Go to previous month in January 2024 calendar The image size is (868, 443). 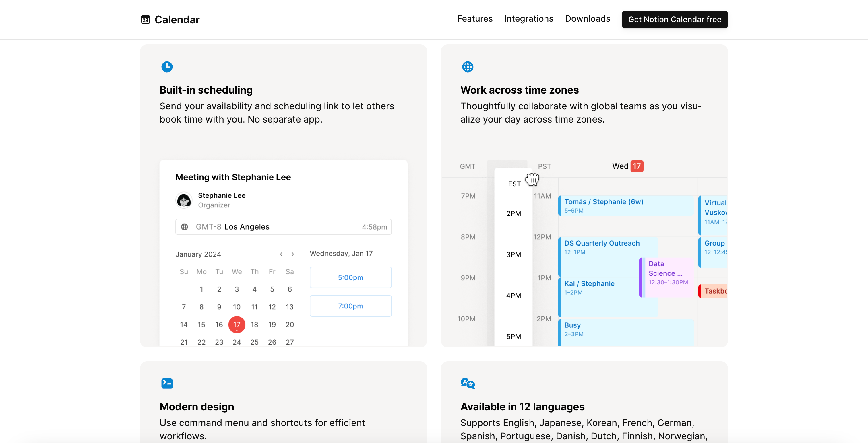click(281, 254)
